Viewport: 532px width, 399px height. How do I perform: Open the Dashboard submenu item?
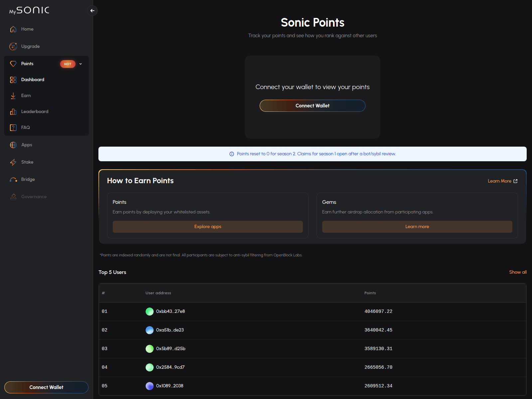coord(46,80)
